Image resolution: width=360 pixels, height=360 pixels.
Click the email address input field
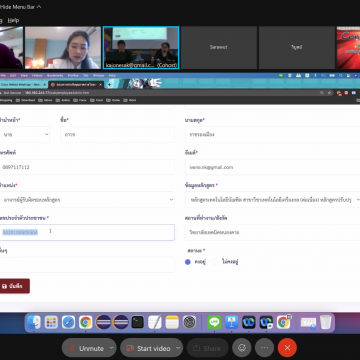tap(272, 167)
